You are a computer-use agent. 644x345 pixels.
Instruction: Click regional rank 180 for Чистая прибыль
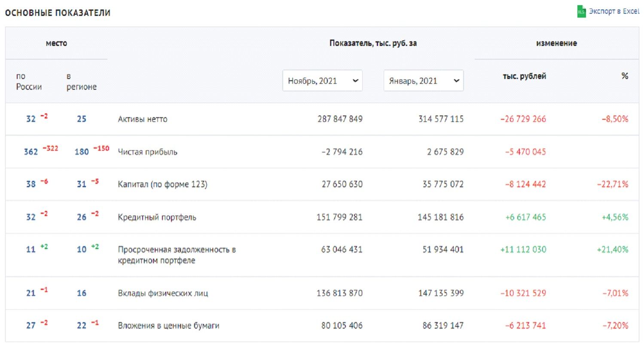[82, 152]
